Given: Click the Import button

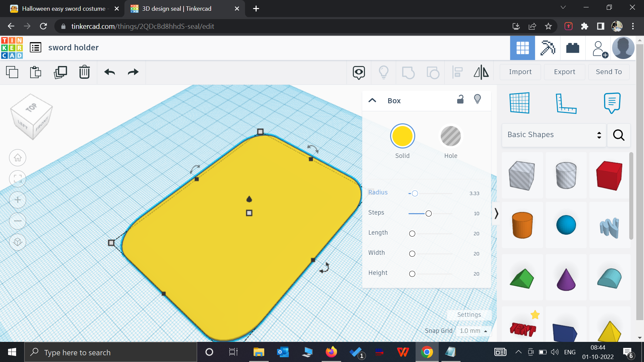Looking at the screenshot, I should (520, 72).
